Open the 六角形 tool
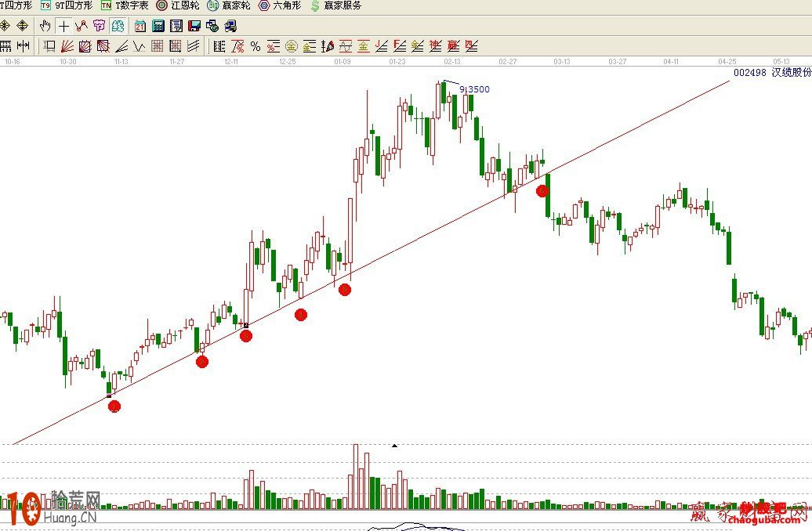This screenshot has width=812, height=531. coord(279,5)
